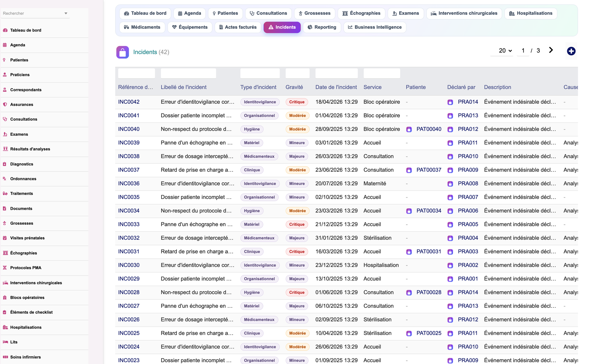Click Examens microscope icon in sidebar

point(5,134)
